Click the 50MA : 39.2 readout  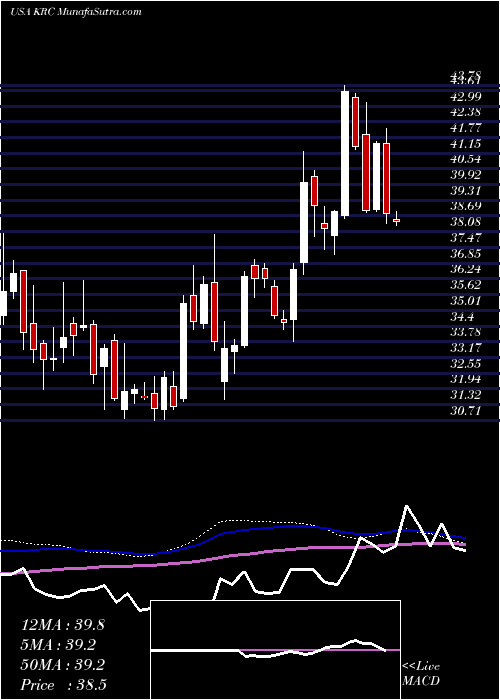[x=62, y=665]
